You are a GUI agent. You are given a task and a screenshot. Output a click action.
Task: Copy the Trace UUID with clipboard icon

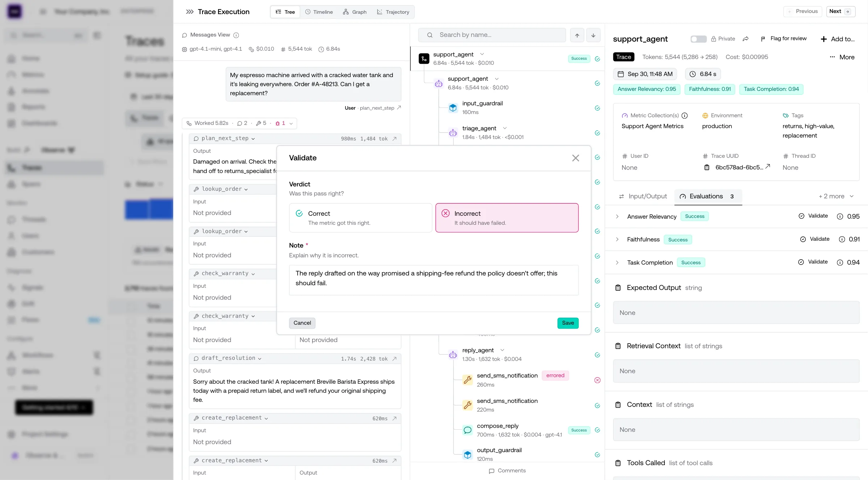coord(707,167)
